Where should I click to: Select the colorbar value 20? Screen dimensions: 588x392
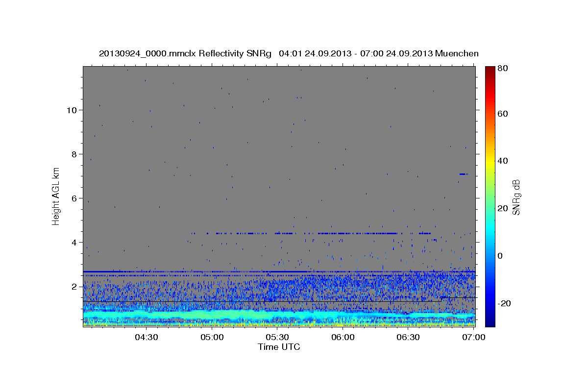tap(504, 208)
